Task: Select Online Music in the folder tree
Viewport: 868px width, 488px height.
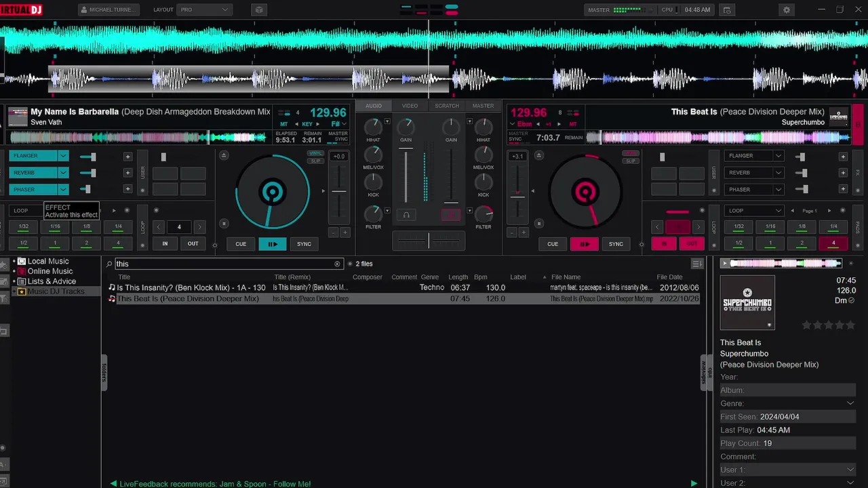Action: (x=50, y=271)
